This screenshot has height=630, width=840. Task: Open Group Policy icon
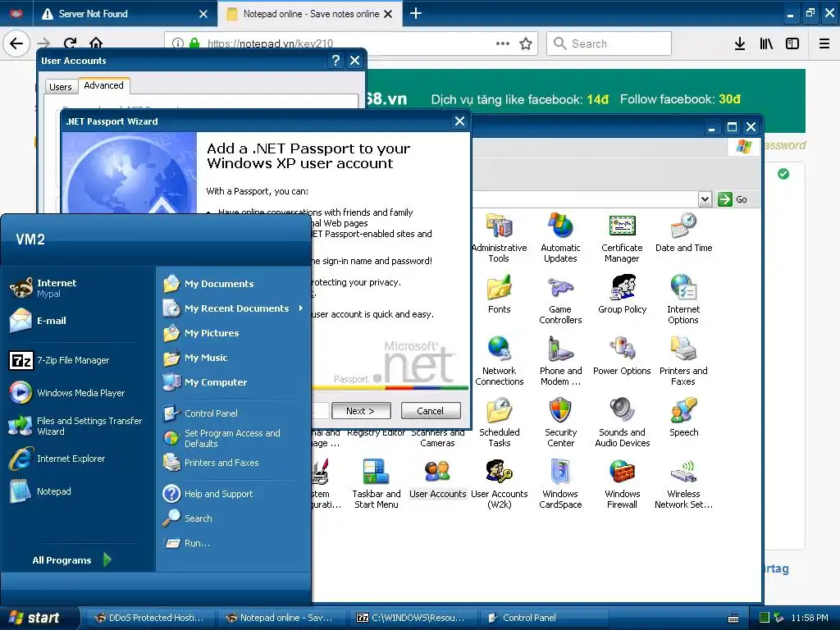tap(622, 294)
